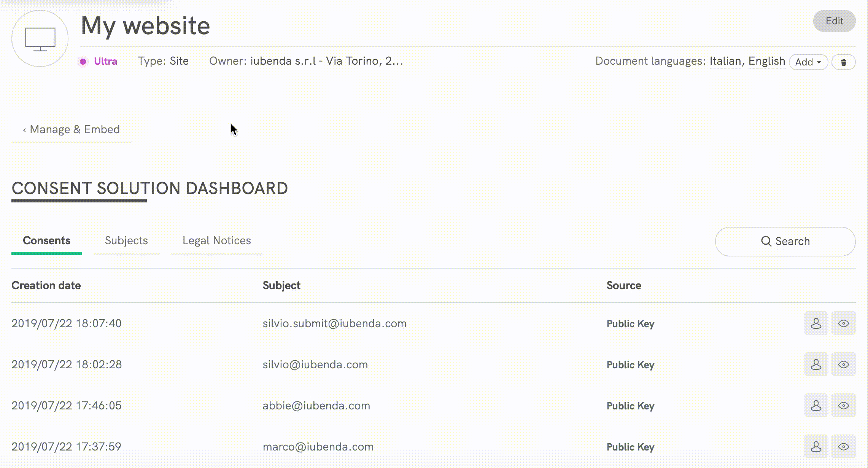View consent details for silvio.submit@iubenda.com

pos(843,323)
